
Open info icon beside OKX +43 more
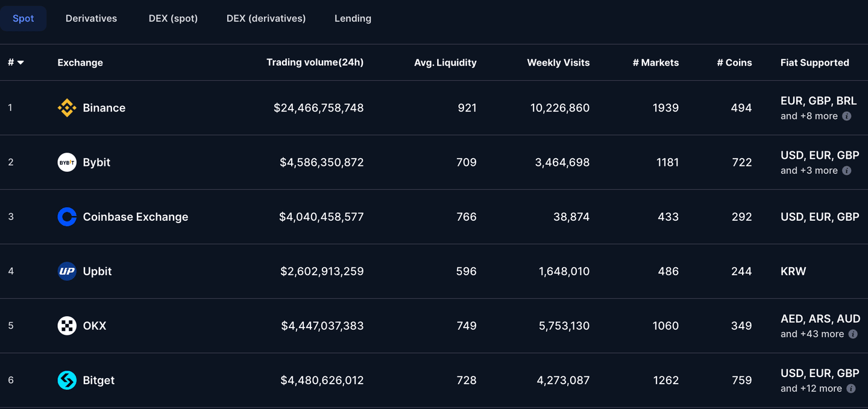853,334
